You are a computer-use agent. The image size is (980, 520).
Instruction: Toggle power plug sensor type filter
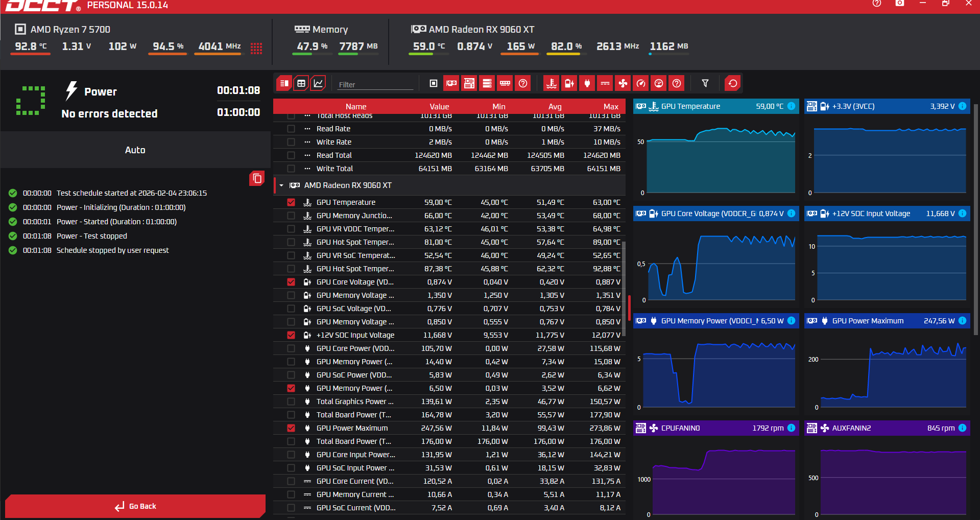(x=587, y=83)
